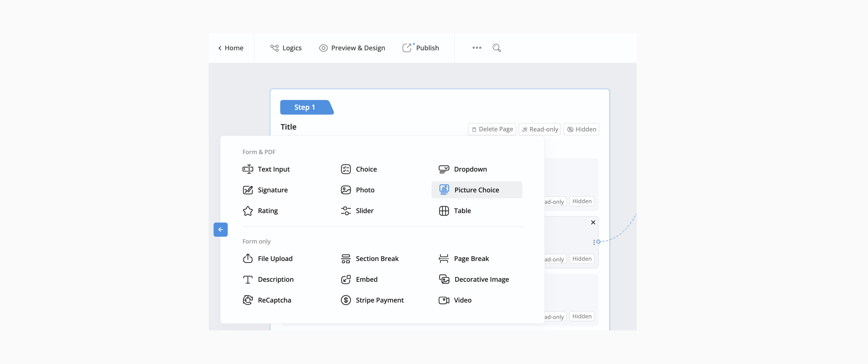Collapse field panel with blue arrow
Viewport: 868px width, 364px height.
pyautogui.click(x=220, y=229)
